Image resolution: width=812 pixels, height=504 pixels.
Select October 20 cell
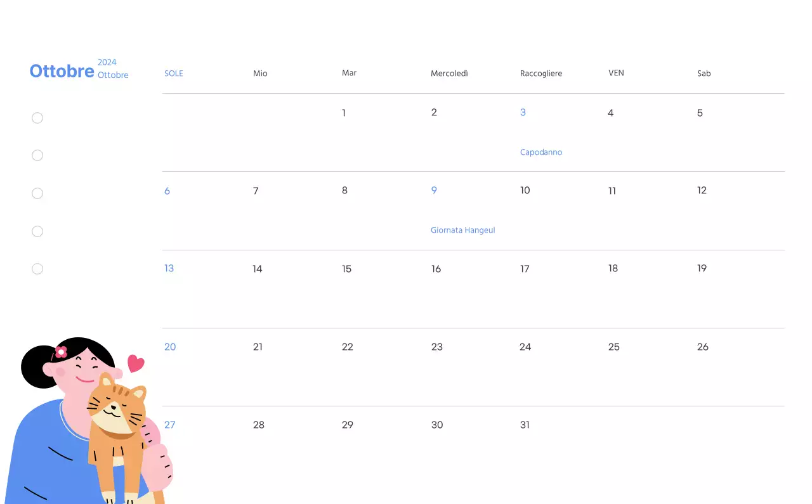170,347
